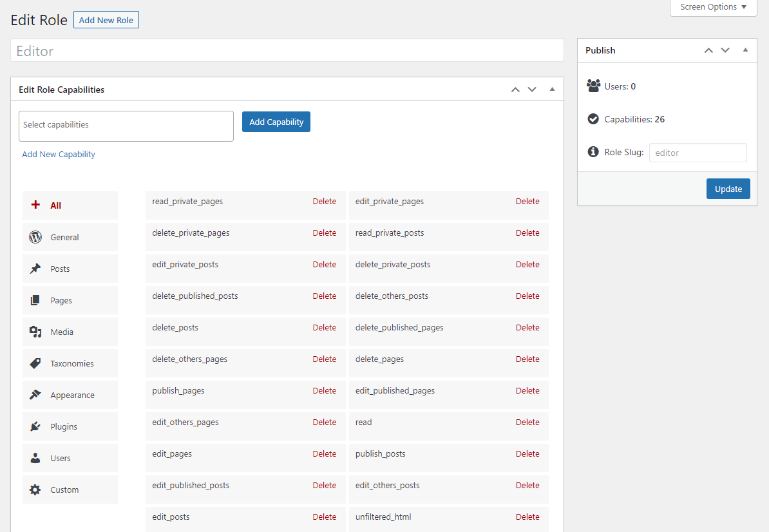Image resolution: width=769 pixels, height=532 pixels.
Task: Delete the delete_private_posts capability
Action: coord(527,264)
